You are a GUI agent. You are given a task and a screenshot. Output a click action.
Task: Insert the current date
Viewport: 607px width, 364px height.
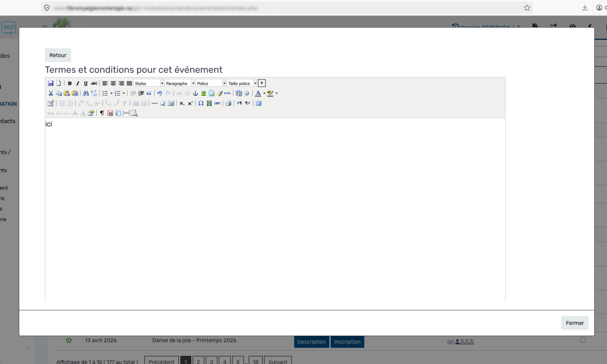[x=239, y=93]
